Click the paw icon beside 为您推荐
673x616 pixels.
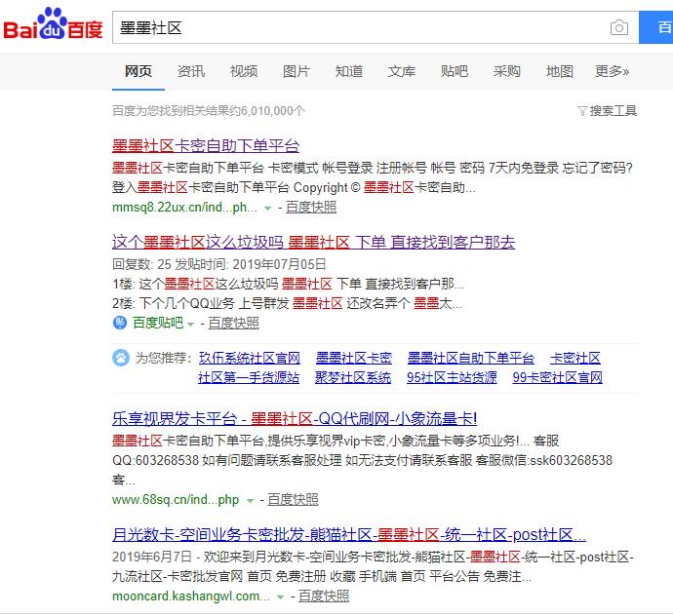tap(121, 358)
